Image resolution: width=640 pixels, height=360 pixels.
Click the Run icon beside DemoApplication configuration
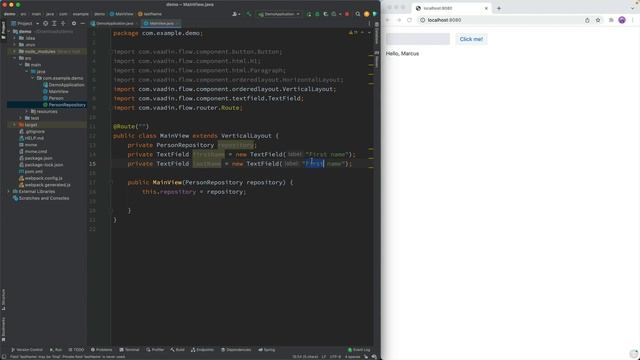(x=309, y=14)
